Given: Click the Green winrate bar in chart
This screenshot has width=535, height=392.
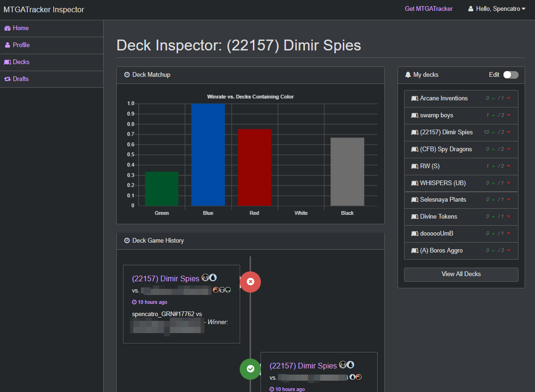Looking at the screenshot, I should click(162, 189).
